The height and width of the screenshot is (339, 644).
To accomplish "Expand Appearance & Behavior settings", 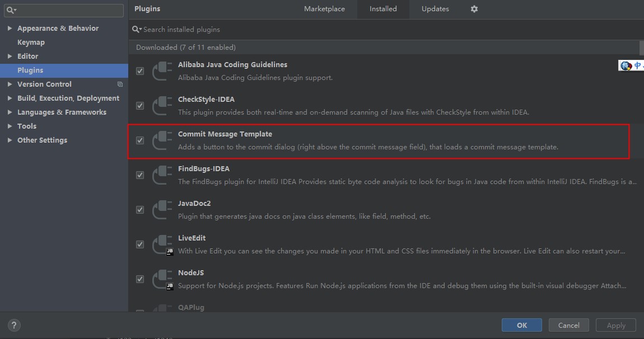I will pos(10,28).
